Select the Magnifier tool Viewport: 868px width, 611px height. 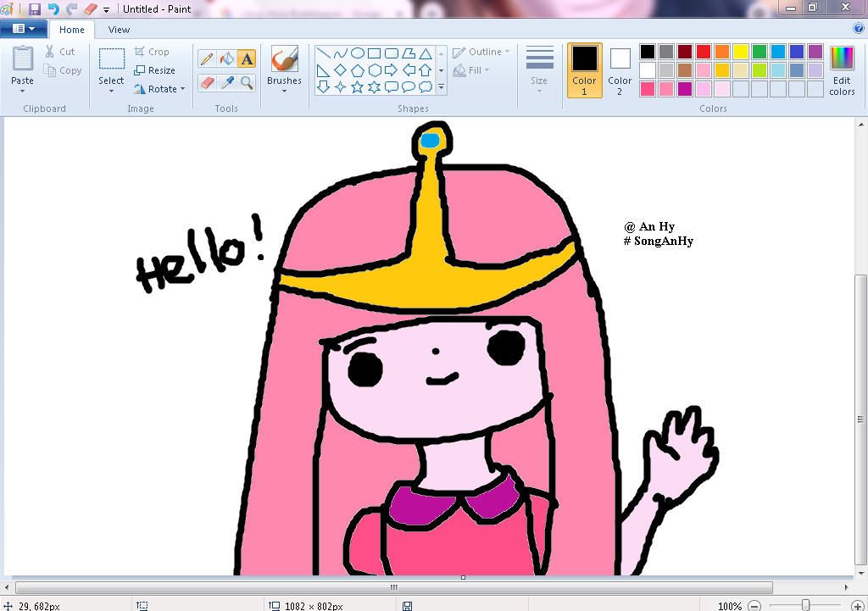pyautogui.click(x=247, y=83)
